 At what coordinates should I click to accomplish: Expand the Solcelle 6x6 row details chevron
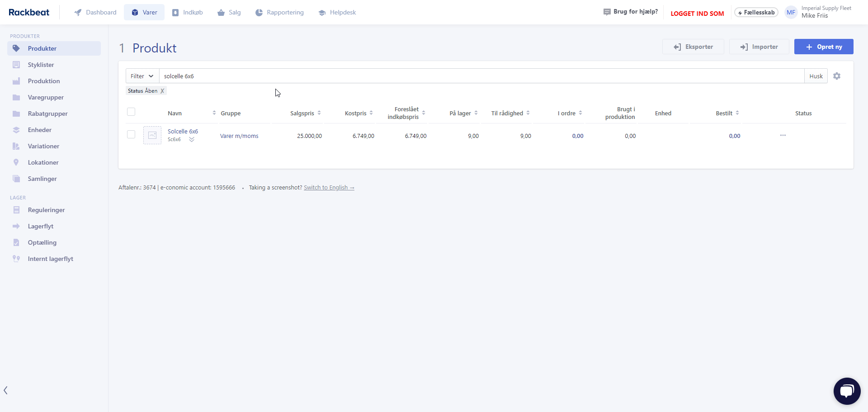[x=192, y=140]
